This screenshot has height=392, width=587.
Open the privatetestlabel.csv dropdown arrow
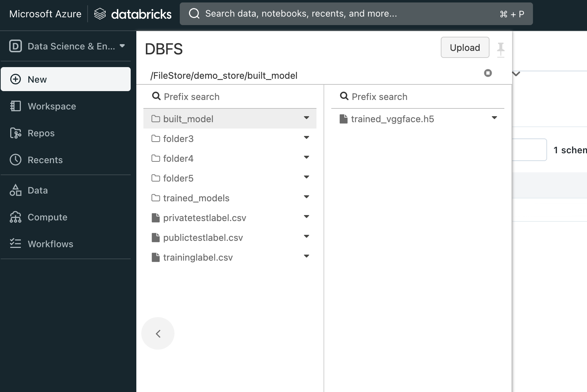(x=307, y=217)
